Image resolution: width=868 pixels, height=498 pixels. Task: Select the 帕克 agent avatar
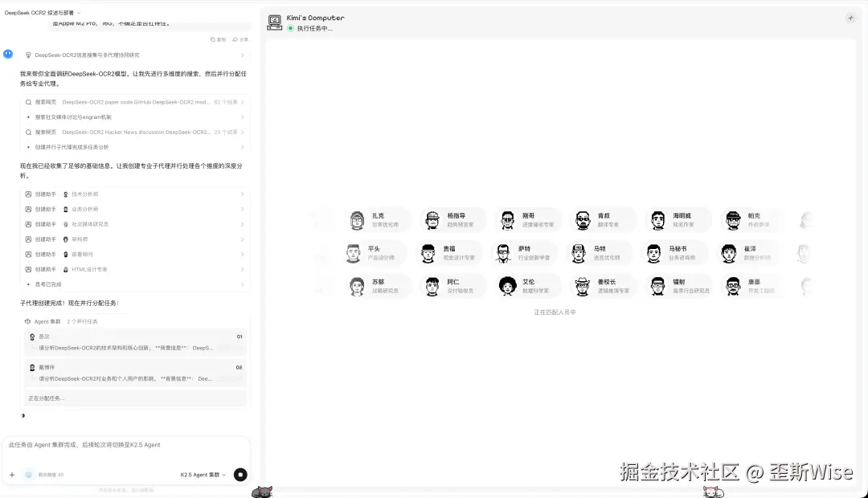pos(733,220)
